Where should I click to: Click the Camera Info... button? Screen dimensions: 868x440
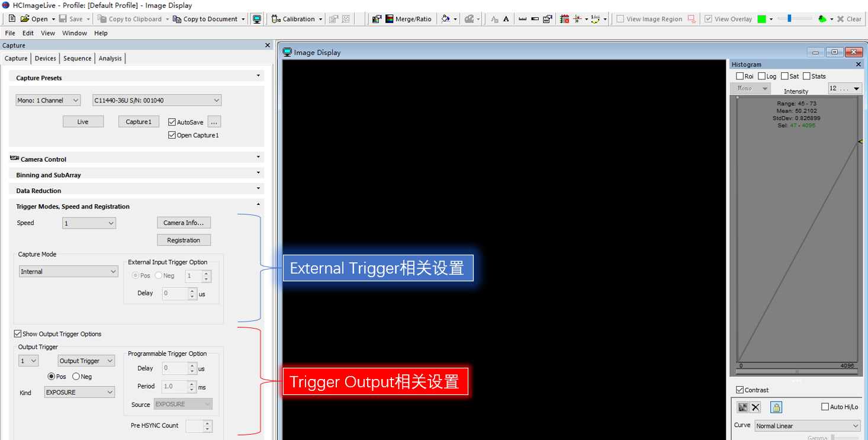(184, 223)
